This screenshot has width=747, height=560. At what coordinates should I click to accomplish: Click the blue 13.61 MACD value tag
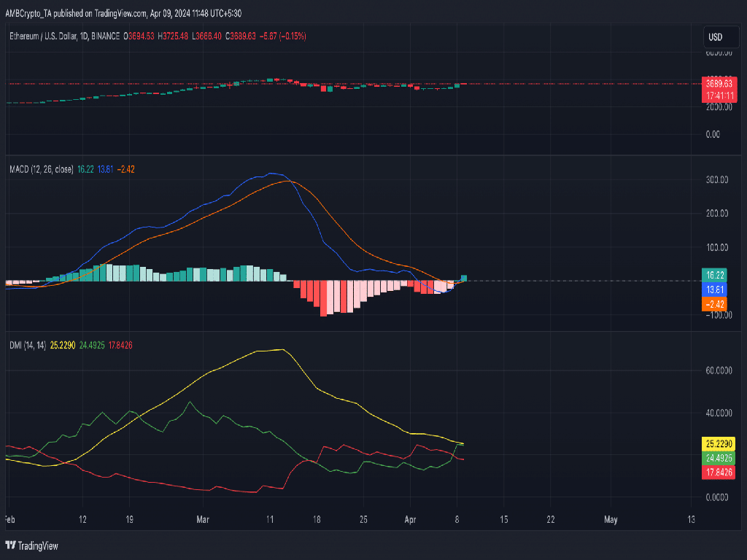click(x=715, y=289)
